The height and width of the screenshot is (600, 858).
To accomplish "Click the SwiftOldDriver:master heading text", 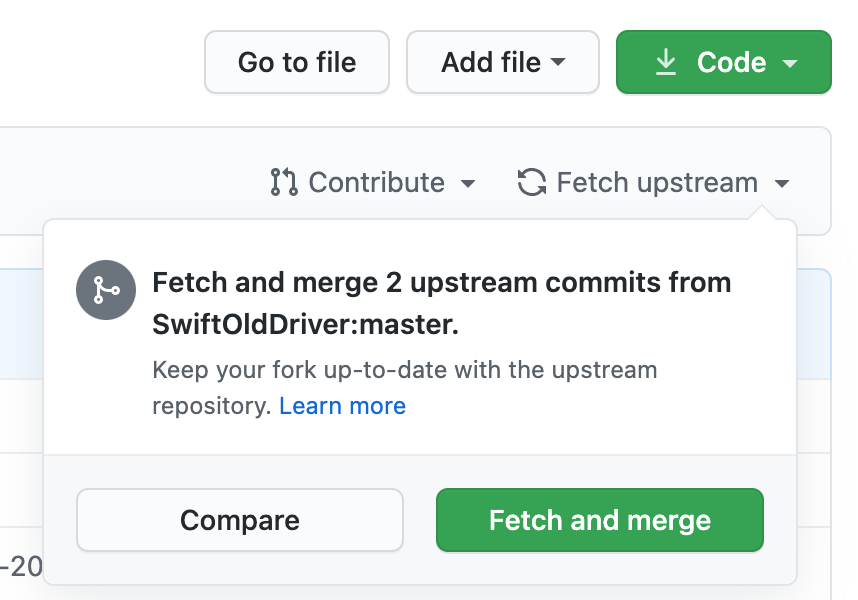I will pyautogui.click(x=305, y=324).
